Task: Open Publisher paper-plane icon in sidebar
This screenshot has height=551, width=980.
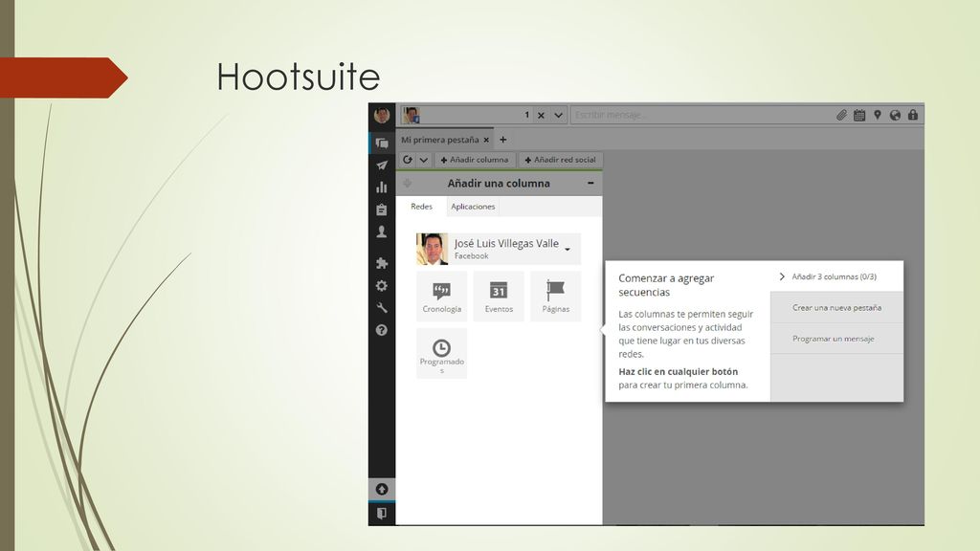Action: 382,165
